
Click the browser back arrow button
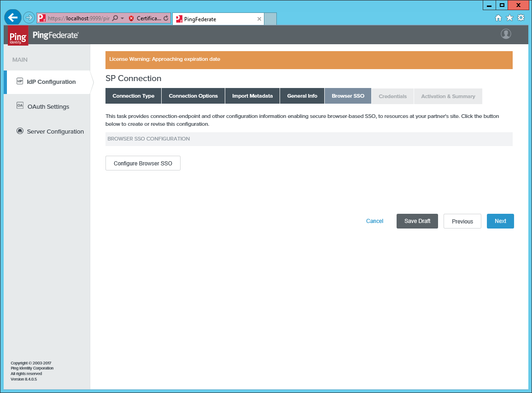point(13,18)
